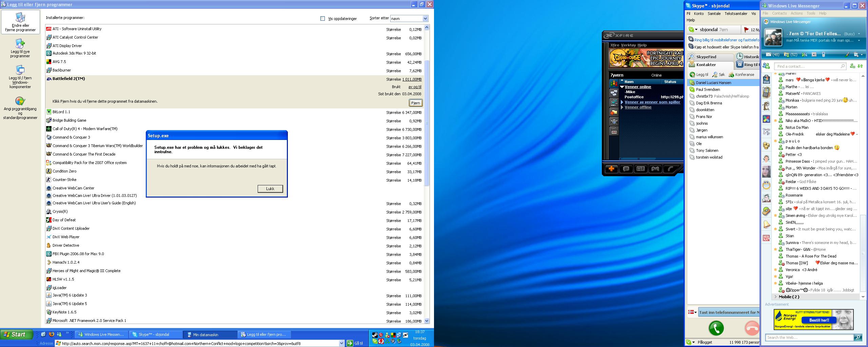
Task: Toggle the 'Vis oppdateringer' checkbox
Action: pyautogui.click(x=322, y=19)
